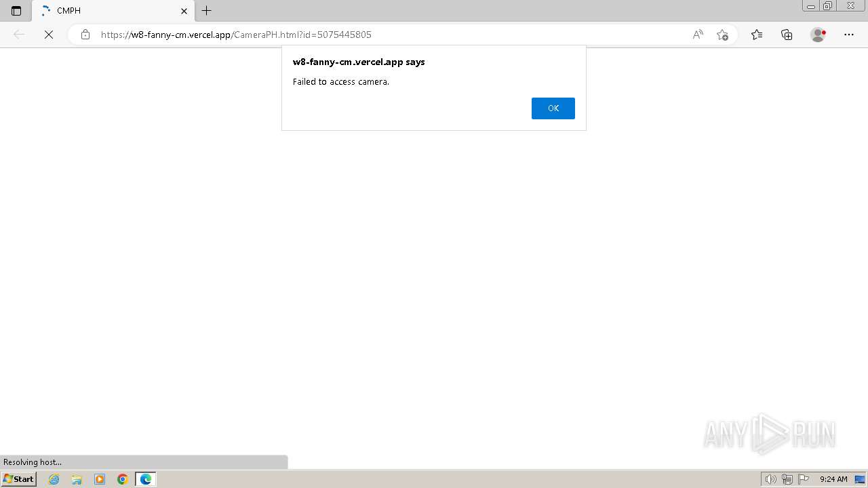Launch Windows Media Player from taskbar
This screenshot has height=488, width=868.
(x=100, y=479)
